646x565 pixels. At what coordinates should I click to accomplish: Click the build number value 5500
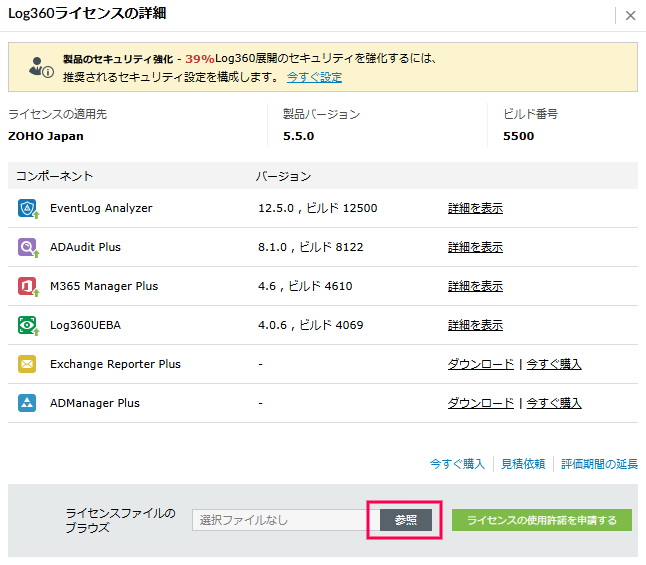(518, 136)
